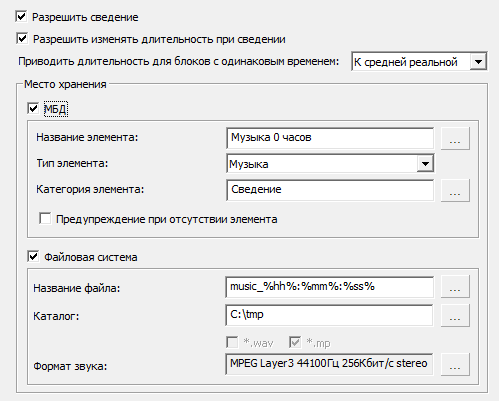Toggle the Файловая система checkbox

point(33,257)
